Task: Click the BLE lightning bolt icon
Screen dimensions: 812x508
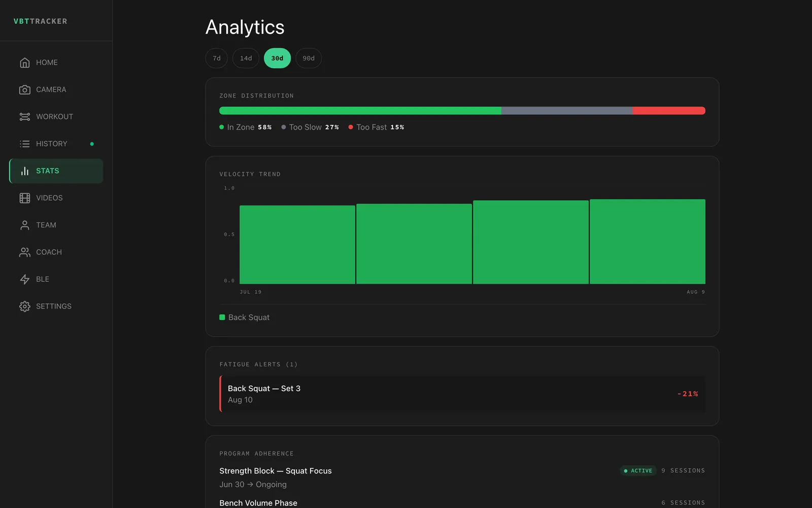Action: pos(24,279)
